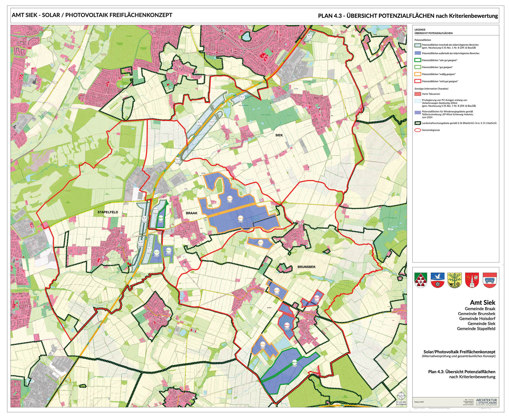Viewport: 509px width, 420px height.
Task: Click the BRAAK label on the map
Action: point(191,213)
